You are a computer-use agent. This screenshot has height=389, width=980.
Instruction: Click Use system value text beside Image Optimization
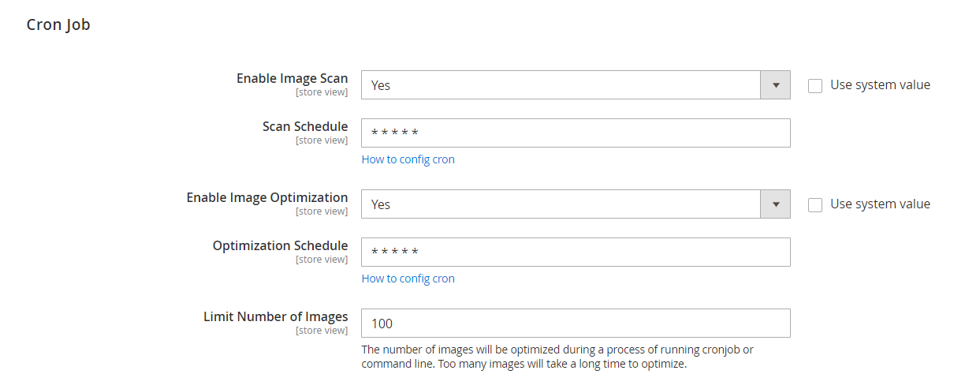tap(880, 204)
